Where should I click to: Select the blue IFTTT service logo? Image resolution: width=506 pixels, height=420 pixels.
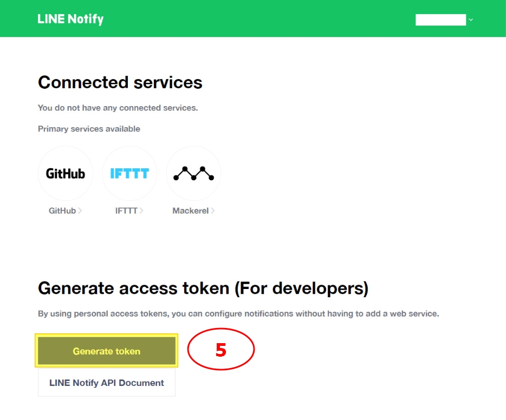click(x=129, y=173)
